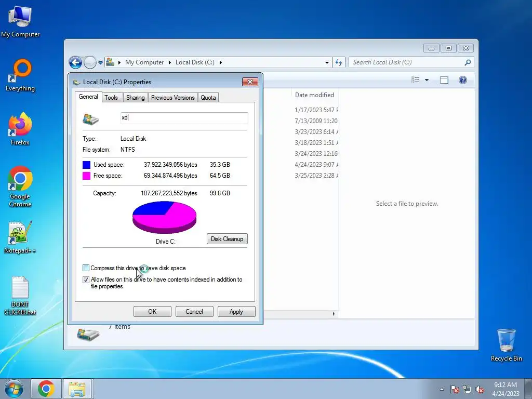Screen dimensions: 532x399
Task: Click Local Disk (C:) breadcrumb
Action: 195,62
